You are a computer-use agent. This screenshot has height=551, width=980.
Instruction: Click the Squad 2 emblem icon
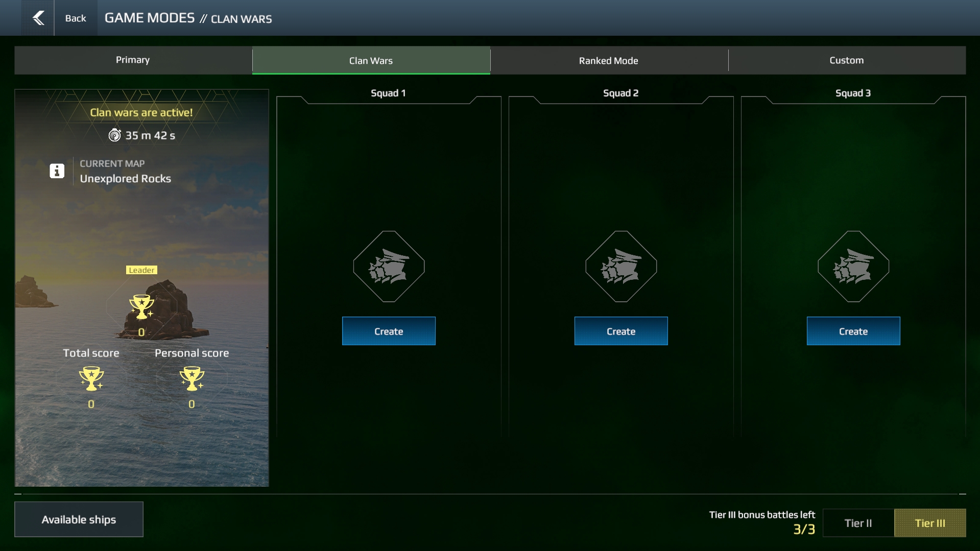tap(621, 267)
